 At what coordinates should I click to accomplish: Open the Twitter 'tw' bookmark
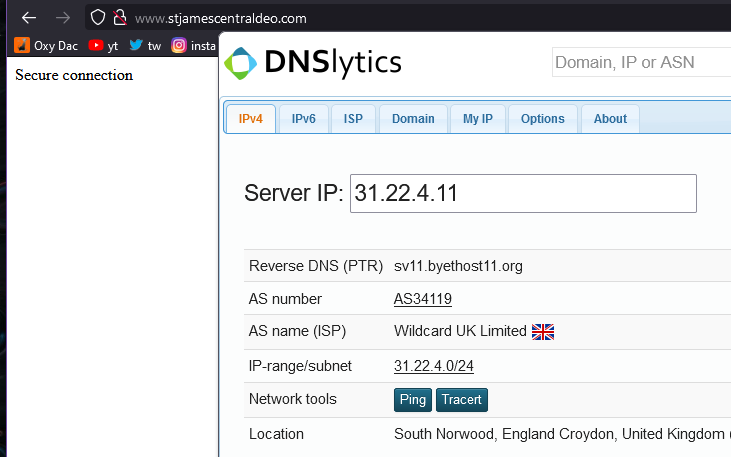(x=145, y=45)
